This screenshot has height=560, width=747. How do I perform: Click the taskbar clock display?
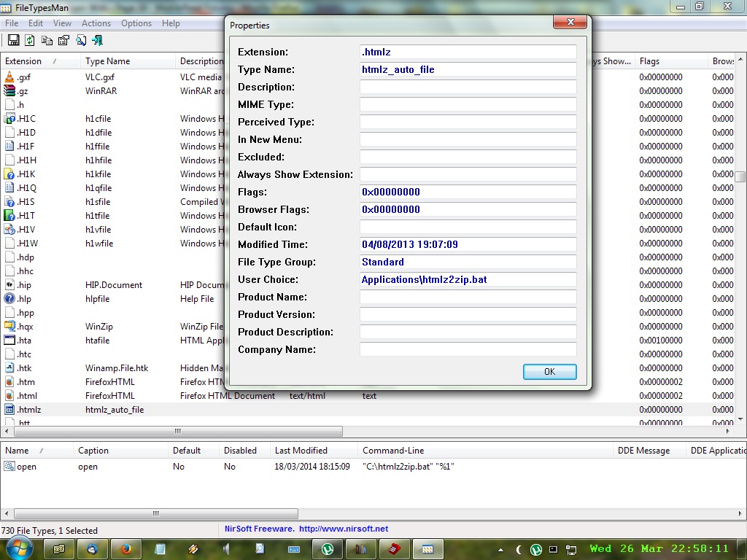click(659, 548)
